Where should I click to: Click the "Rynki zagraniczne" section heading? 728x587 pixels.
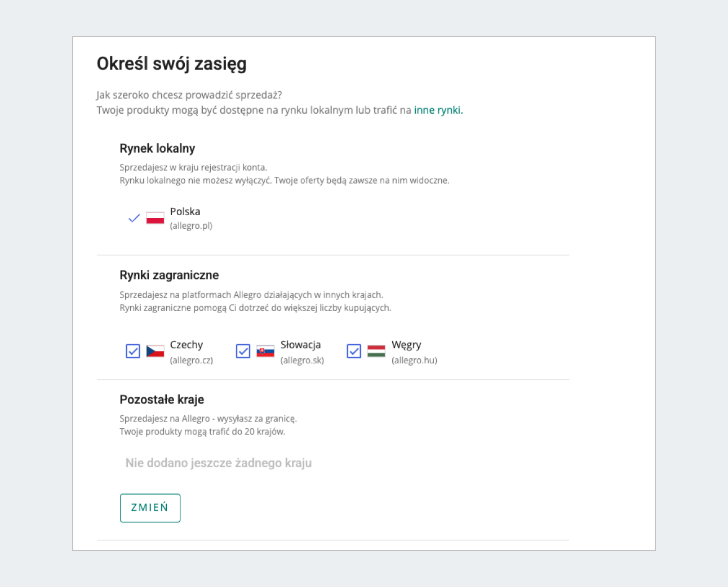tap(169, 275)
